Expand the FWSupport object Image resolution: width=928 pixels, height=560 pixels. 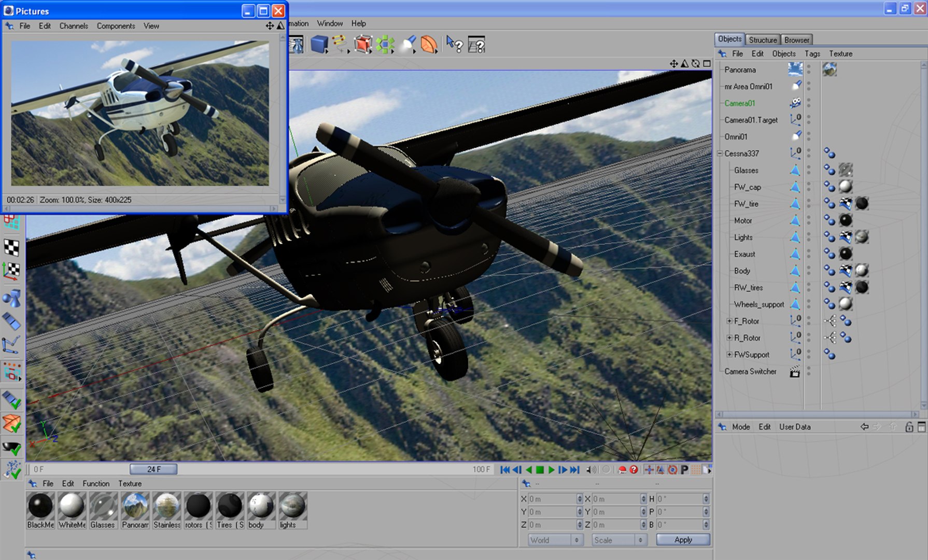729,355
